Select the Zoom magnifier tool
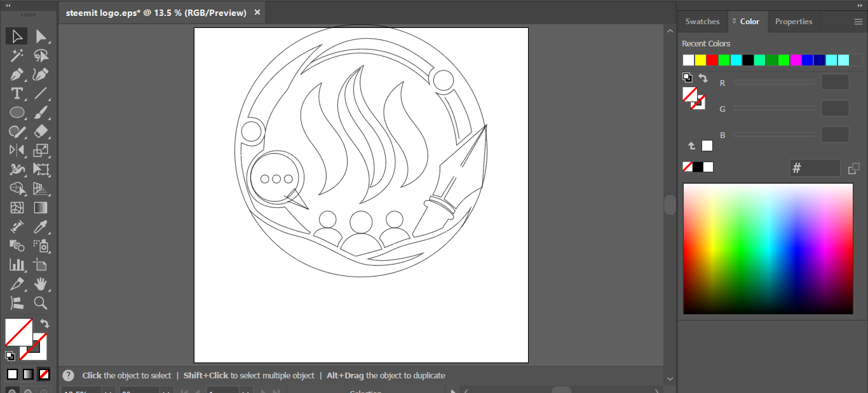Screen dimensions: 868x393 click(x=41, y=303)
